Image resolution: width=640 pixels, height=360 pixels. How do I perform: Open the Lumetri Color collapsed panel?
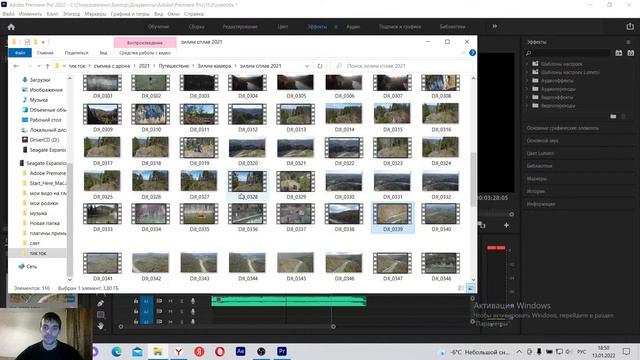point(540,153)
